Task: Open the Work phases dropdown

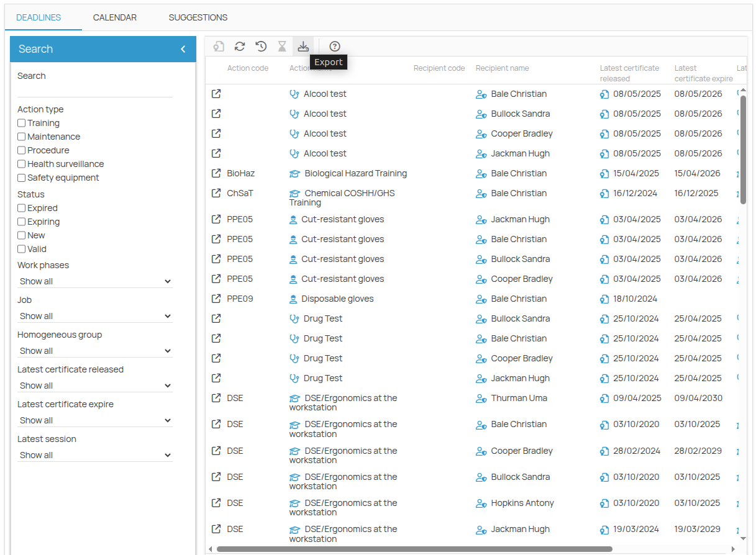Action: (94, 281)
